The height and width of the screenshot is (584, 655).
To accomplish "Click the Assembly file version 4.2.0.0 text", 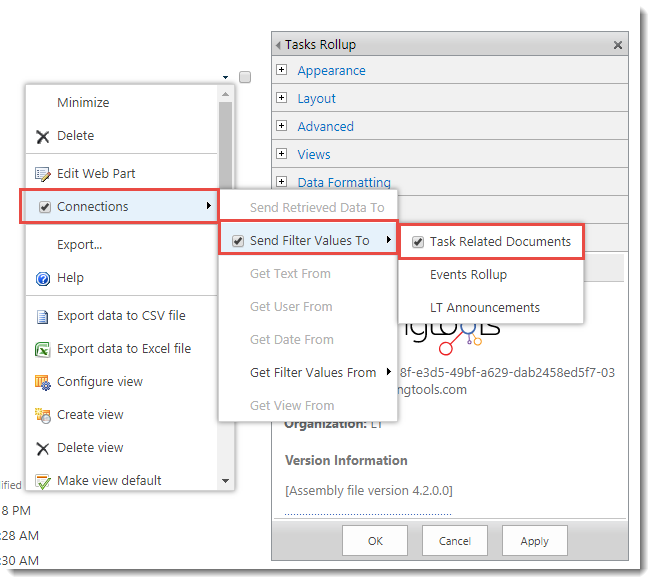I will tap(368, 490).
